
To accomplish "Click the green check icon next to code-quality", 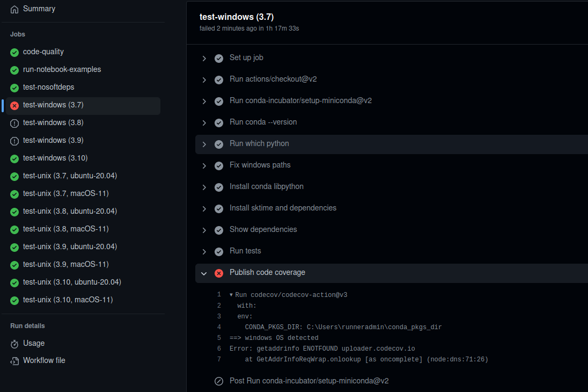I will (14, 52).
